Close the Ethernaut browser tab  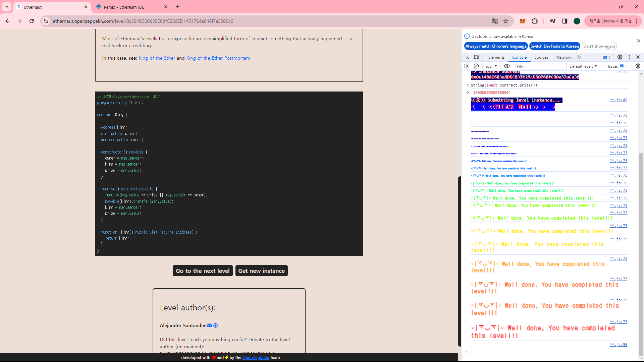click(x=86, y=7)
